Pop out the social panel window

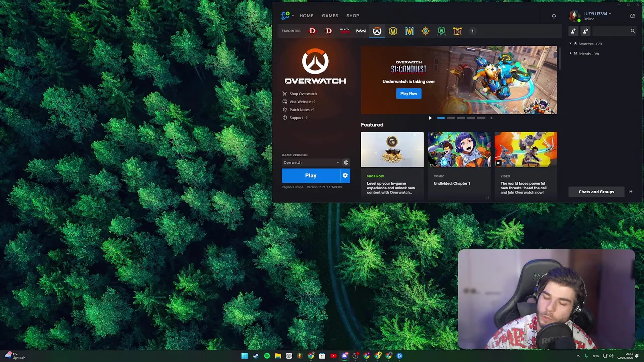pos(632,16)
